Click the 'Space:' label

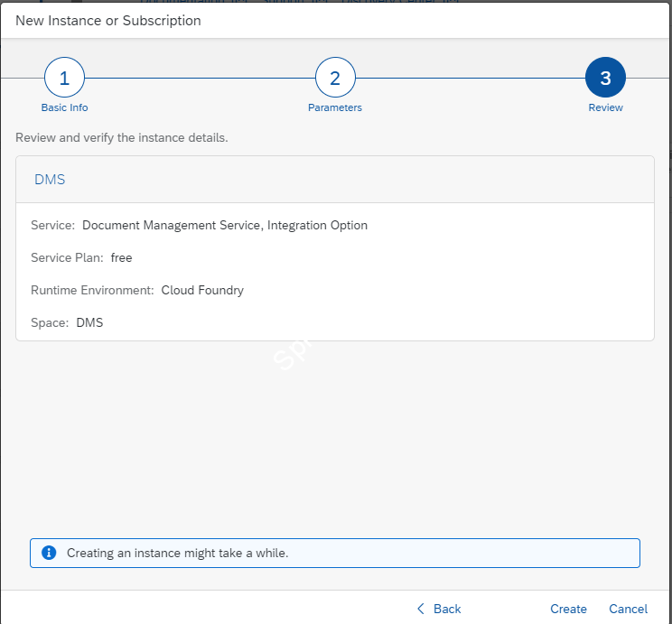tap(50, 322)
